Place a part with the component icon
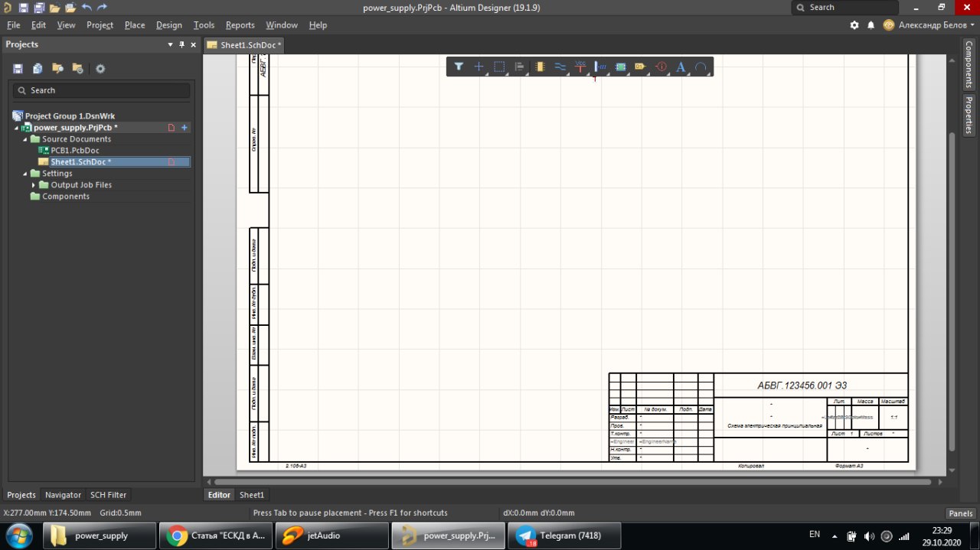Screen dimensions: 980x550 click(x=541, y=67)
